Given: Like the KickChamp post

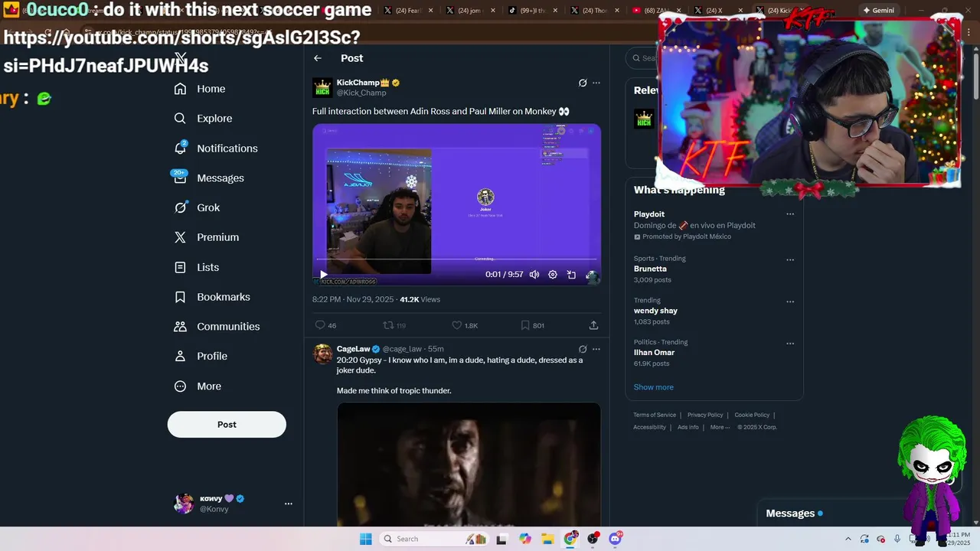Looking at the screenshot, I should pyautogui.click(x=465, y=325).
